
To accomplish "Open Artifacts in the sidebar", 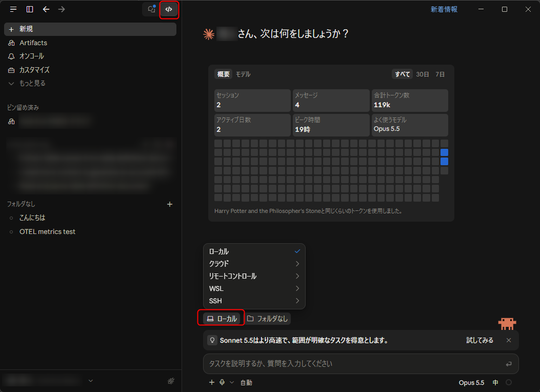I will tap(33, 43).
